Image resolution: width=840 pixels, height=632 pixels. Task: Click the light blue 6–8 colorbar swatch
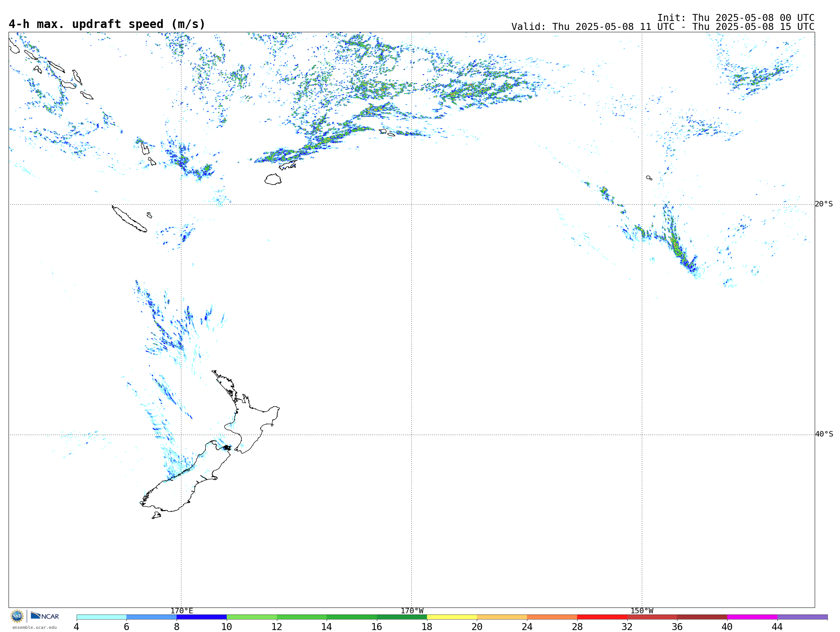(152, 617)
